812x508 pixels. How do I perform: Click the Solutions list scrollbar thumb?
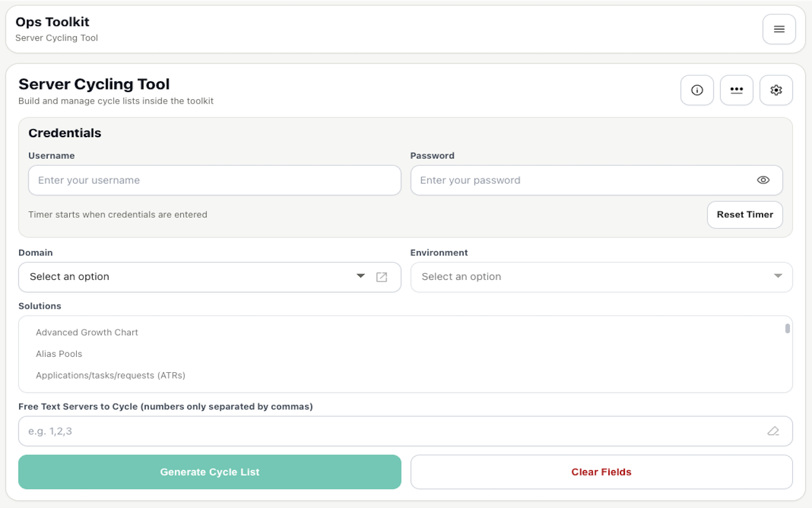[787, 328]
